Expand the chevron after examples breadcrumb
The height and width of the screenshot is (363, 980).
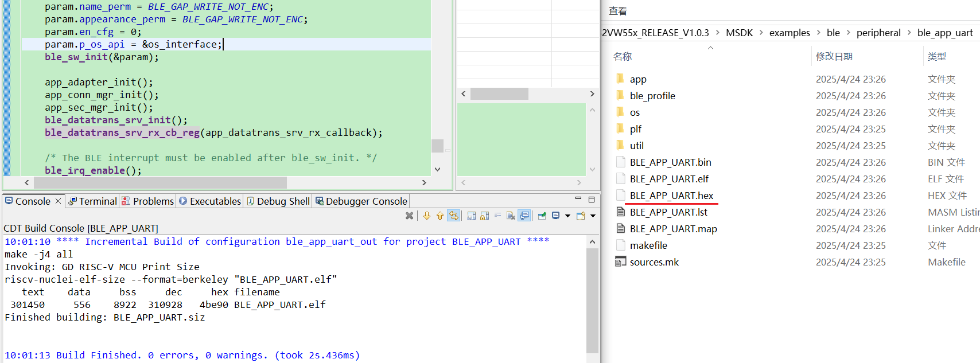tap(819, 33)
